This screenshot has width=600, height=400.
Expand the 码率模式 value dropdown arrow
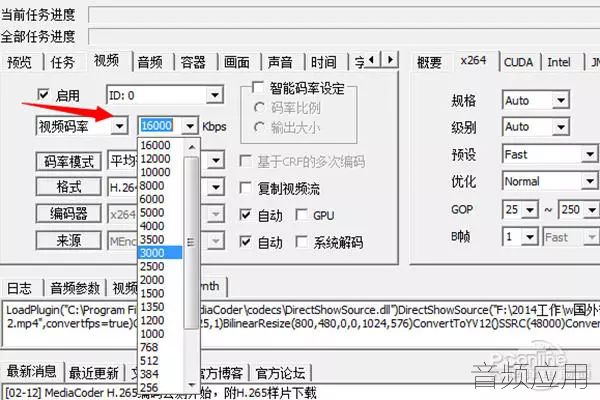pyautogui.click(x=216, y=160)
